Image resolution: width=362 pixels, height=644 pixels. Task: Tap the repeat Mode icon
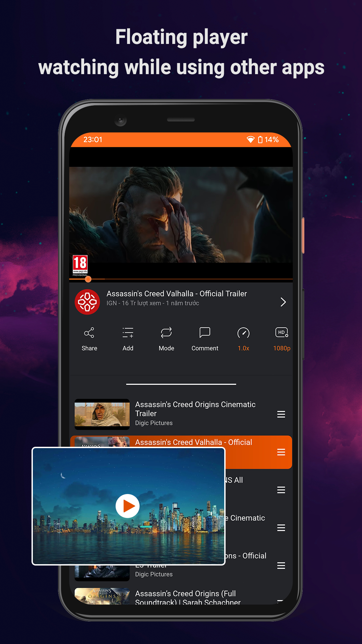tap(166, 333)
